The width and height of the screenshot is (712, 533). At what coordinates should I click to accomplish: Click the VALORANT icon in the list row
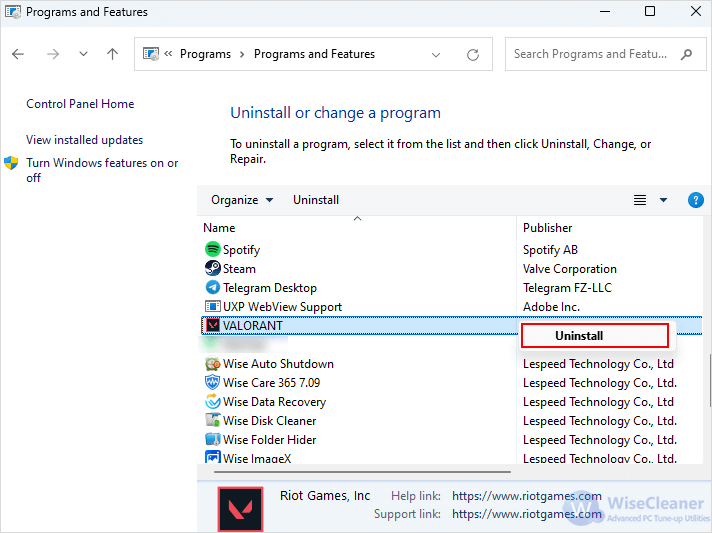(212, 326)
